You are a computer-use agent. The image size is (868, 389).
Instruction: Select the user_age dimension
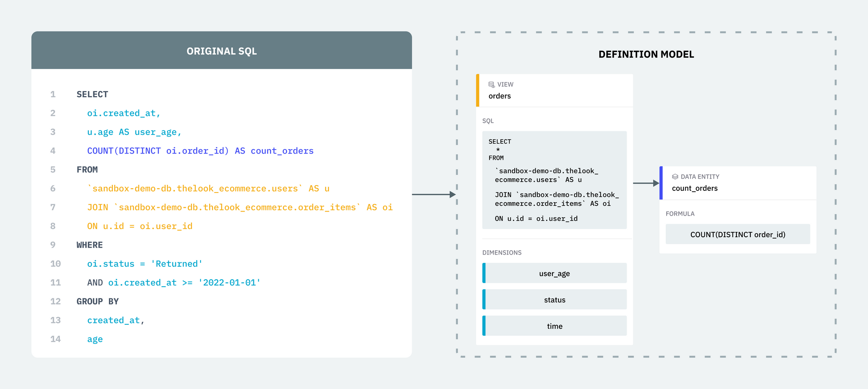coord(555,273)
